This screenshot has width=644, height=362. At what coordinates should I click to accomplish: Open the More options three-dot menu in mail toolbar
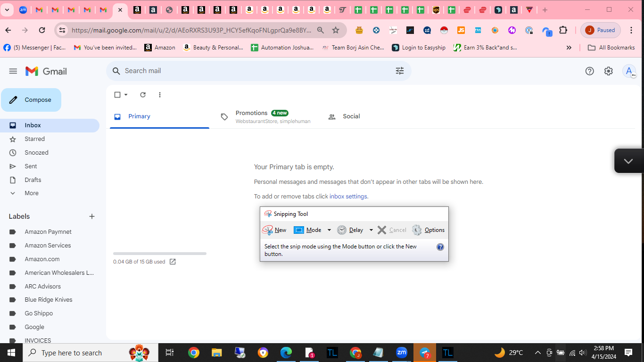tap(160, 95)
